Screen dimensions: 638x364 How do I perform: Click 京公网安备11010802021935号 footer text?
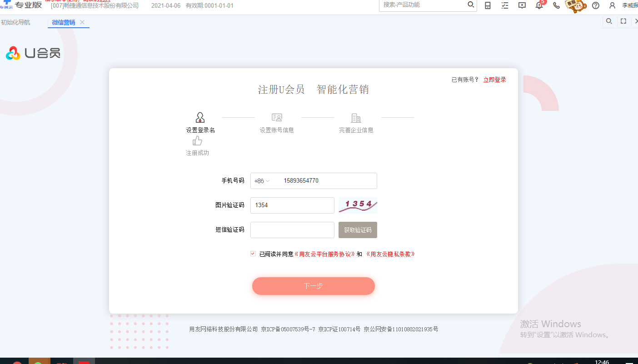point(401,329)
